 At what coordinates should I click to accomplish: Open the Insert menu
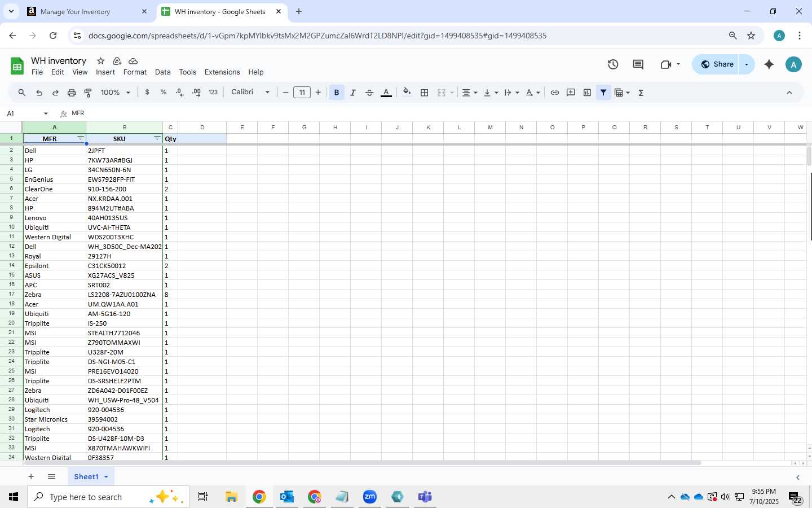point(105,72)
